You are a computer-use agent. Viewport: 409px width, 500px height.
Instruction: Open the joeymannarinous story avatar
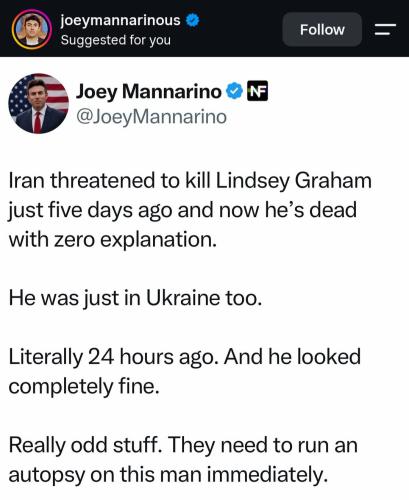coord(32,29)
